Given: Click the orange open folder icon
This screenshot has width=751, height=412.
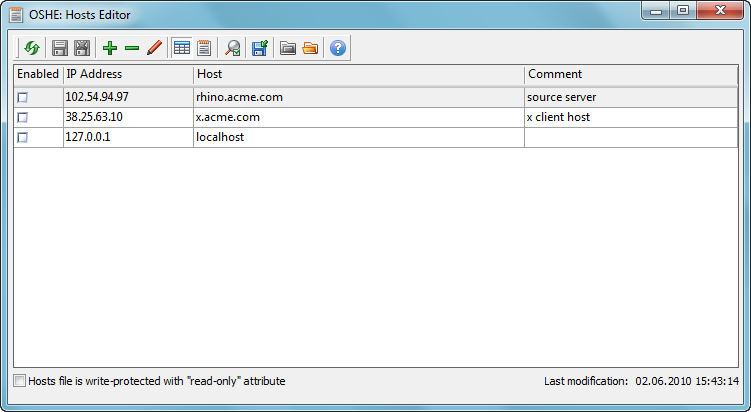Looking at the screenshot, I should pos(310,48).
